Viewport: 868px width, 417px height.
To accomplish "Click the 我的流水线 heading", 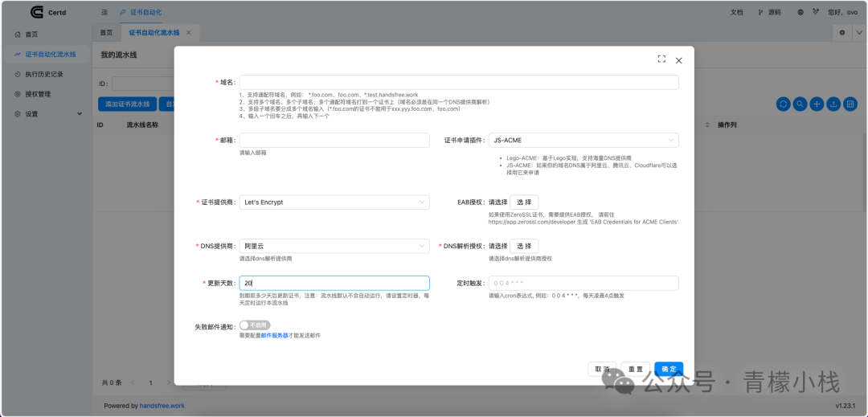I will [118, 55].
